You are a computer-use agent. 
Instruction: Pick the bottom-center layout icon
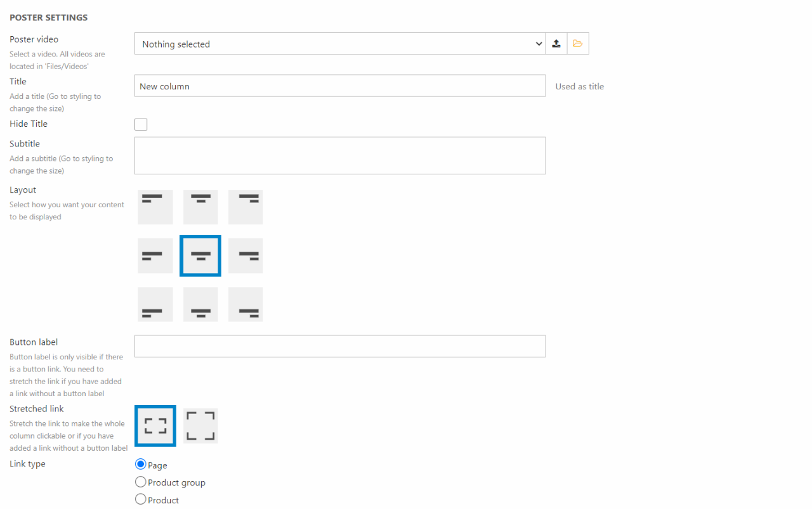pyautogui.click(x=200, y=304)
